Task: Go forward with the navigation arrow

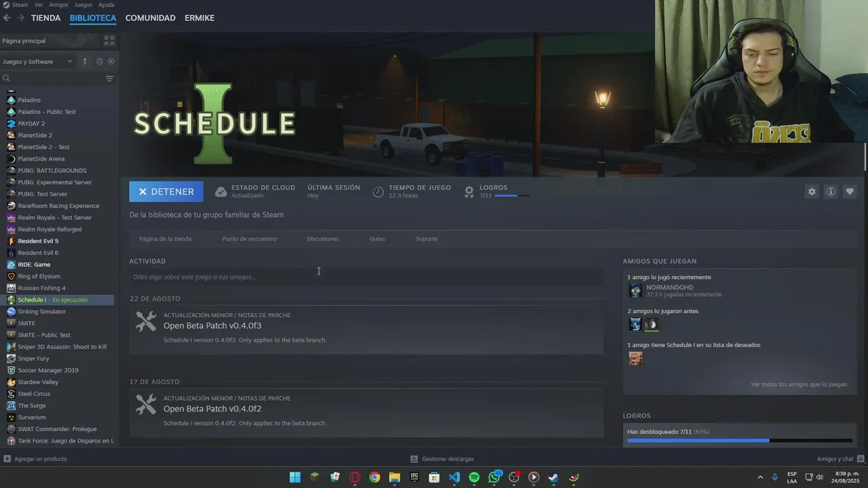Action: pyautogui.click(x=21, y=18)
